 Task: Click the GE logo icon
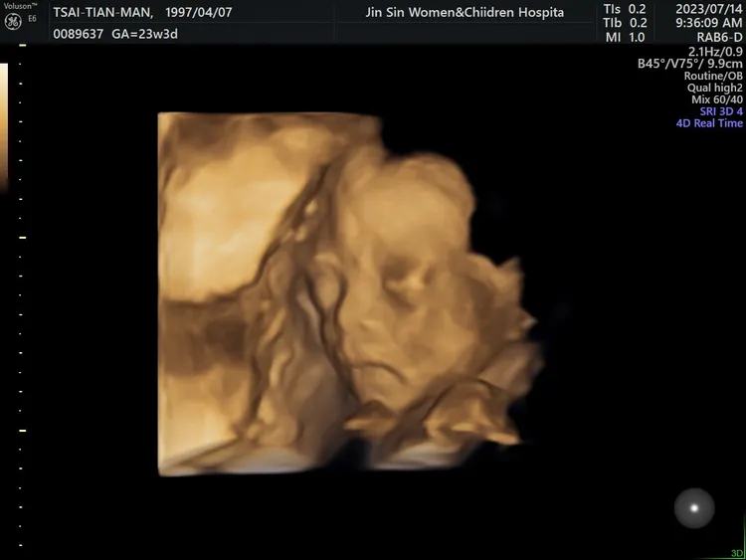pos(14,21)
